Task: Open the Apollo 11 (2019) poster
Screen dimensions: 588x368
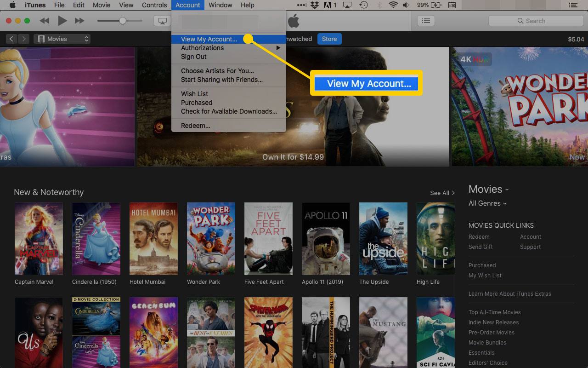Action: tap(326, 239)
